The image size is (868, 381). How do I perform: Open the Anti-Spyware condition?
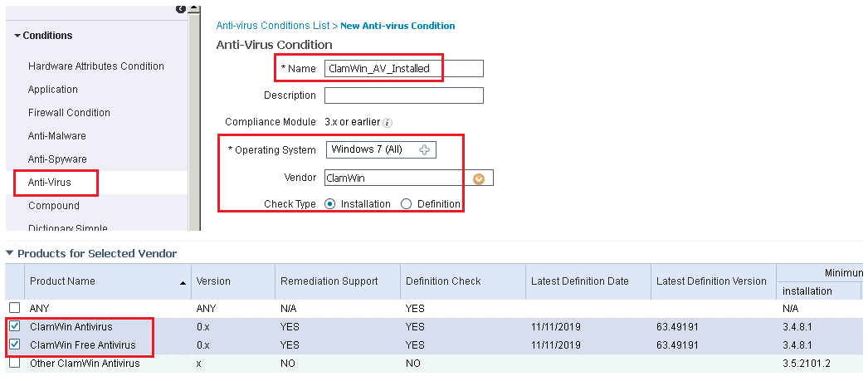point(57,159)
